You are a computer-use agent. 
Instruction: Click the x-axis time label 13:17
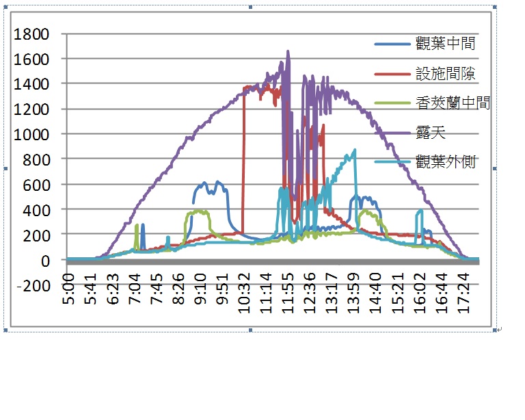pyautogui.click(x=332, y=293)
